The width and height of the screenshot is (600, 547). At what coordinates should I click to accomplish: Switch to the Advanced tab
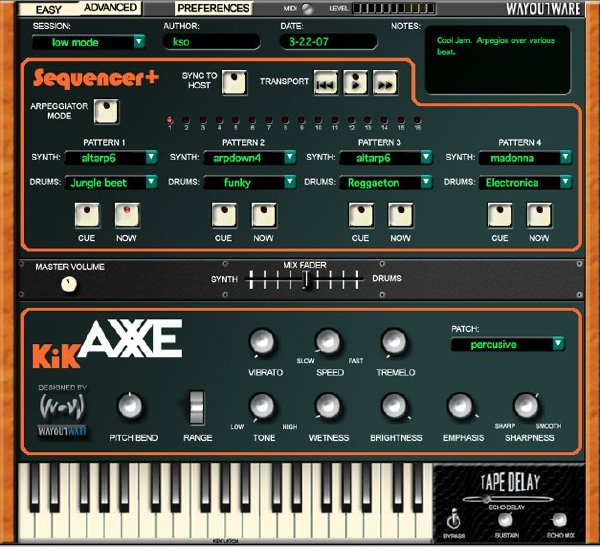point(110,8)
